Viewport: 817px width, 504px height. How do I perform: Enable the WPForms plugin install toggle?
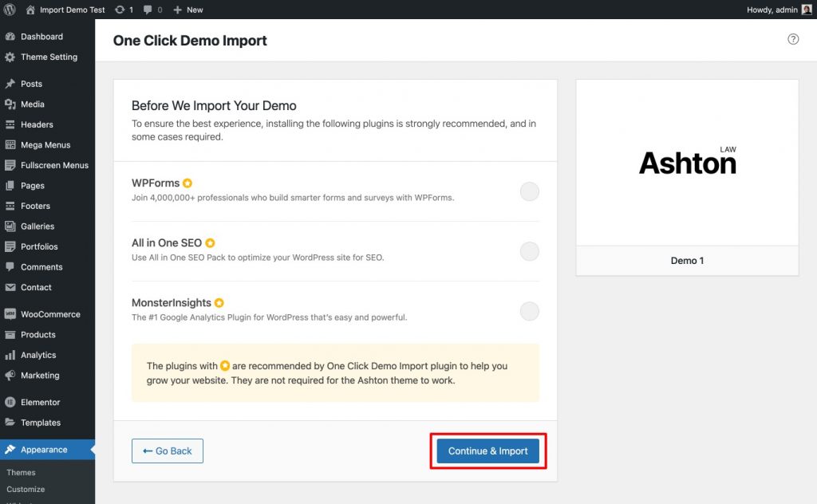[x=529, y=191]
